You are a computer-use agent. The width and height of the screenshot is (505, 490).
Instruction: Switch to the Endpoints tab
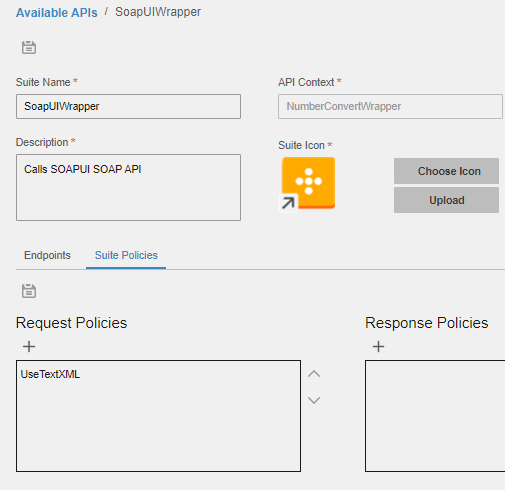coord(47,255)
